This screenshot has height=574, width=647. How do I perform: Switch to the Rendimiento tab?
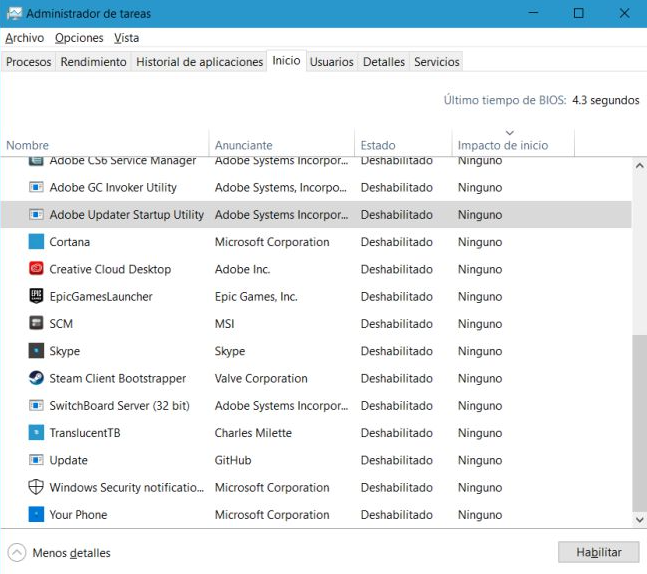[x=93, y=62]
